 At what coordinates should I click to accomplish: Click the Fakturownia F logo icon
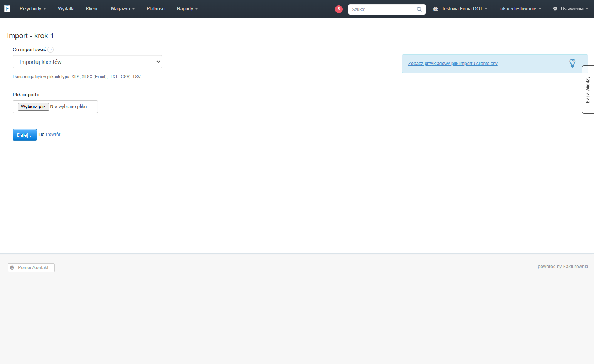point(7,8)
